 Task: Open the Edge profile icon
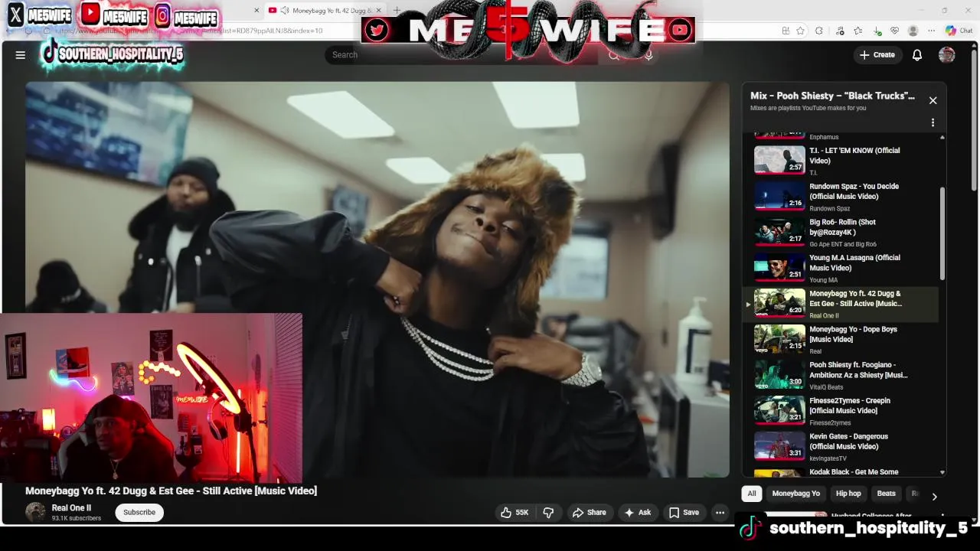pos(913,31)
